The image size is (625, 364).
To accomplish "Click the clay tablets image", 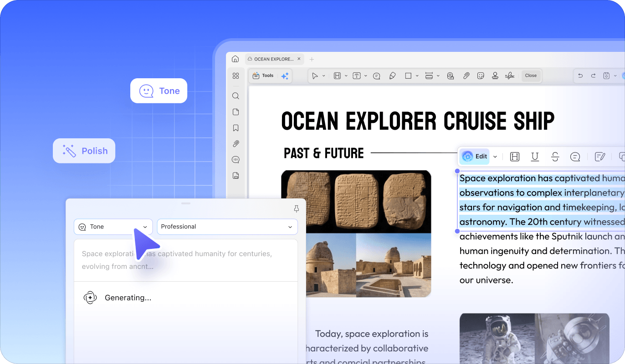I will click(x=356, y=202).
